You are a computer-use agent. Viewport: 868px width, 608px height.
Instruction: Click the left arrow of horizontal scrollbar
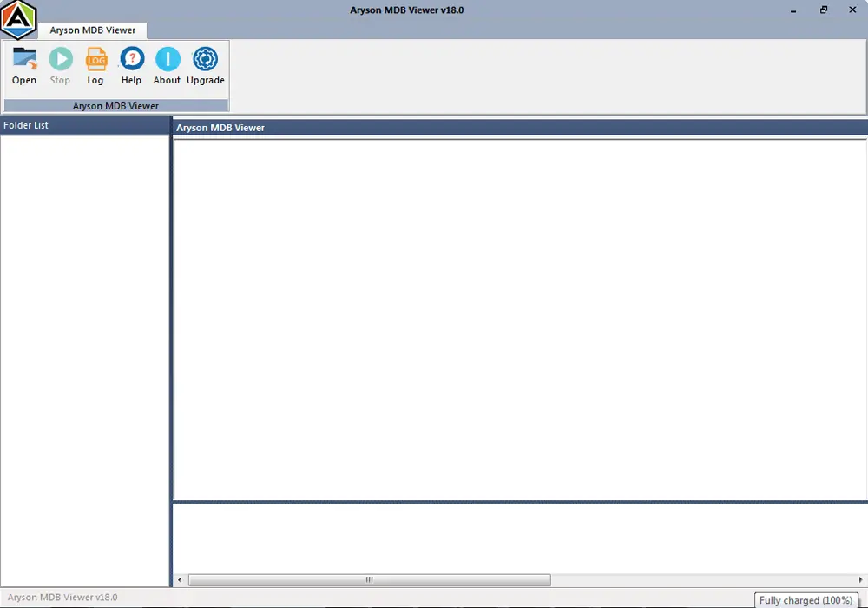(x=180, y=579)
